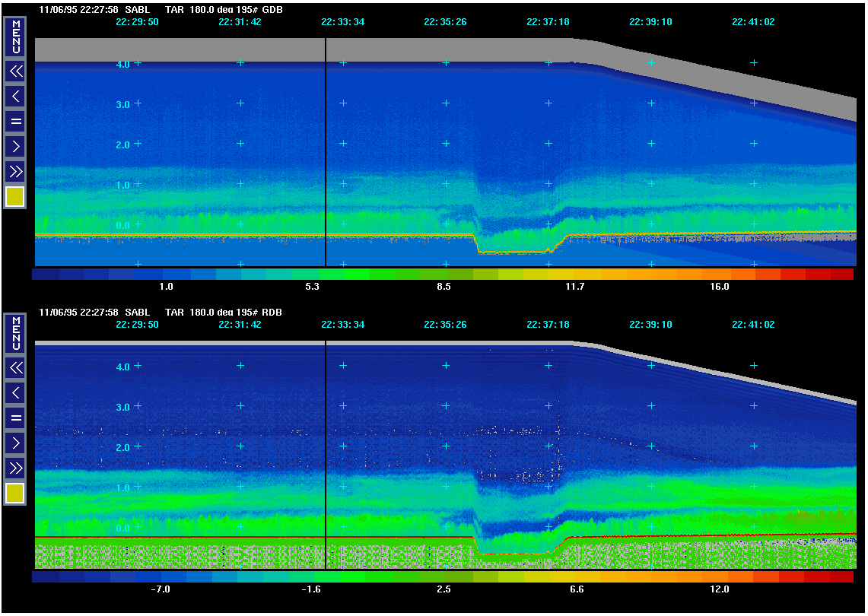Click the yellow square in the top panel
Screen dimensions: 868x616
[16, 196]
